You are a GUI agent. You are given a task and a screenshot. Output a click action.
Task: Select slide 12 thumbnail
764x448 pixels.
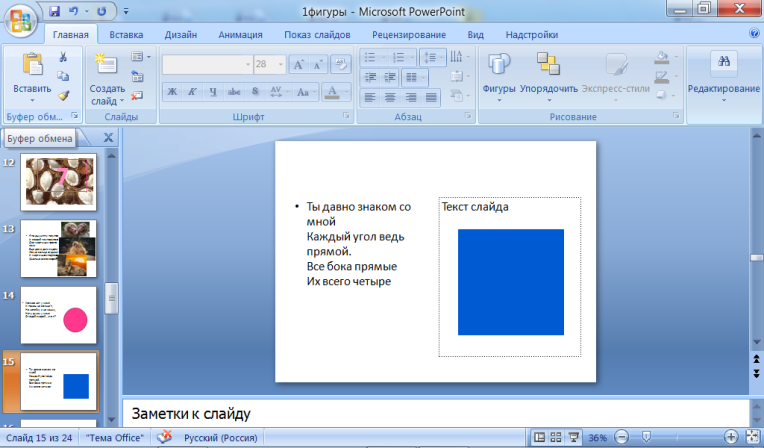[58, 182]
